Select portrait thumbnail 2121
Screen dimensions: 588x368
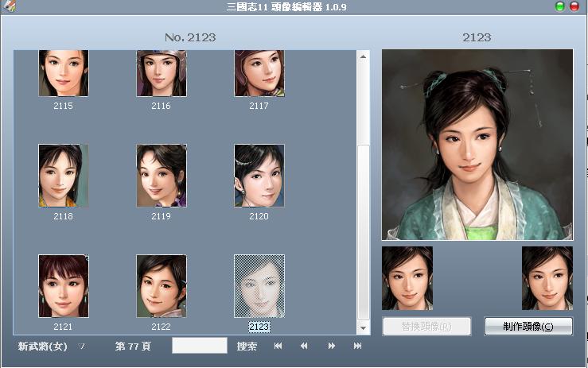click(64, 286)
